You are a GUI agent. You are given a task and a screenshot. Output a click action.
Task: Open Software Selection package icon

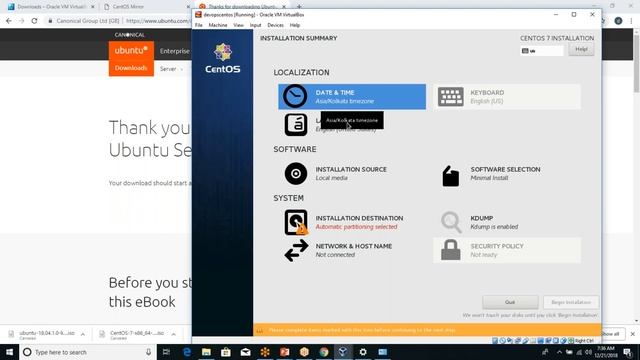click(x=451, y=176)
